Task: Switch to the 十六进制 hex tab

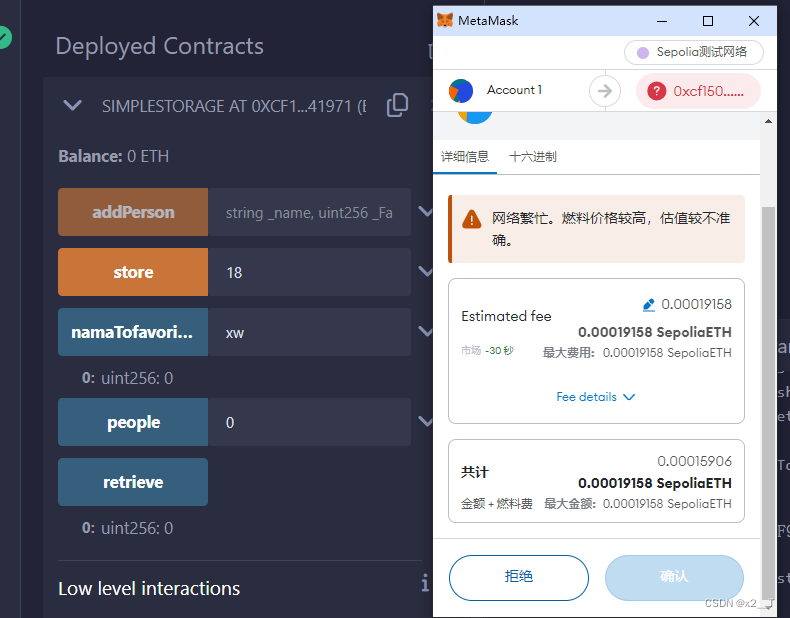Action: pyautogui.click(x=533, y=157)
